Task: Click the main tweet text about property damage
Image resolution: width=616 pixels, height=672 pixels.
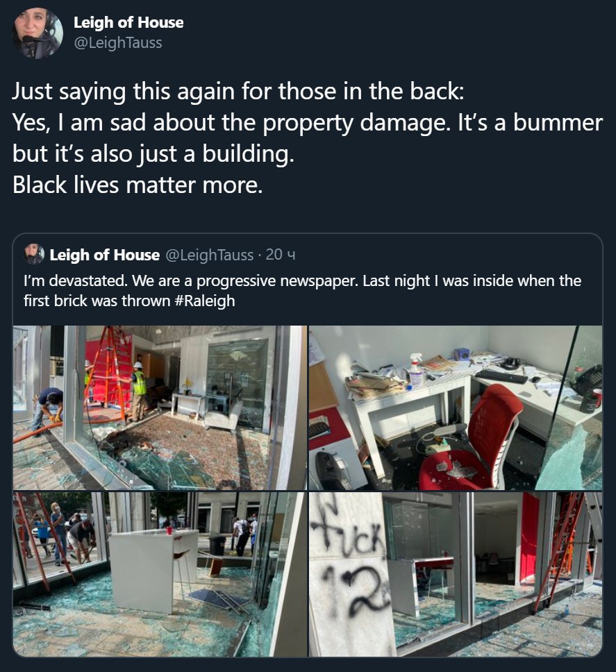Action: pyautogui.click(x=308, y=138)
